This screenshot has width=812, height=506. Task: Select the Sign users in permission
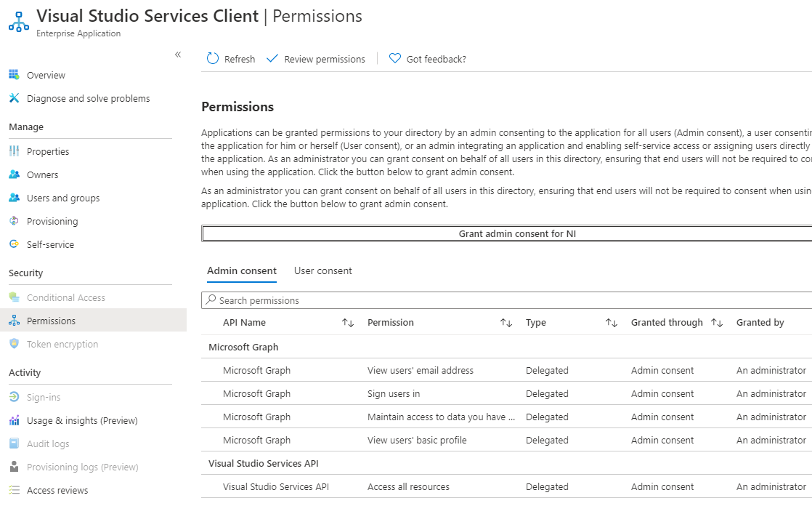[x=394, y=393]
